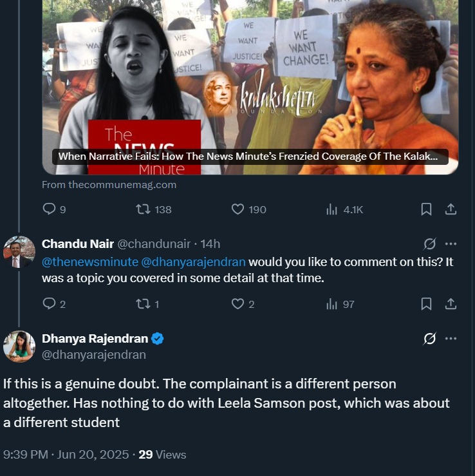Bookmark Chandu Nair's reply
The image size is (475, 476).
pos(426,304)
